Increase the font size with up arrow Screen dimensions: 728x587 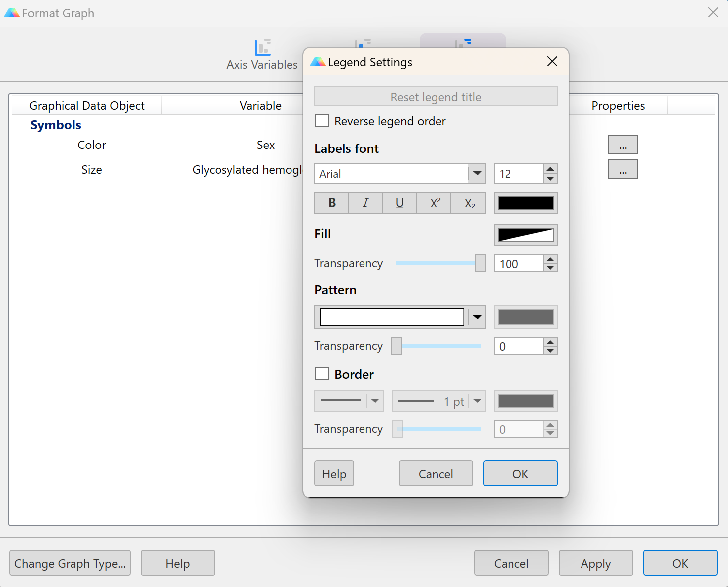550,169
